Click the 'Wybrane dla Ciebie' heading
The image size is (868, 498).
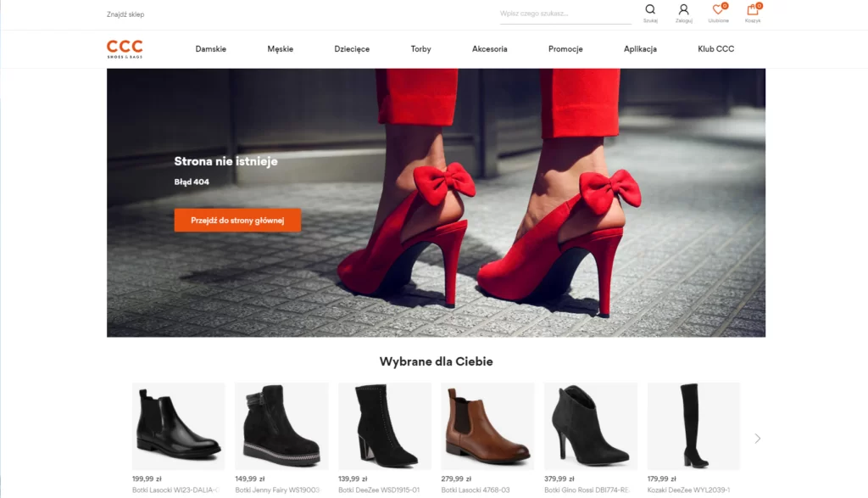pos(437,361)
